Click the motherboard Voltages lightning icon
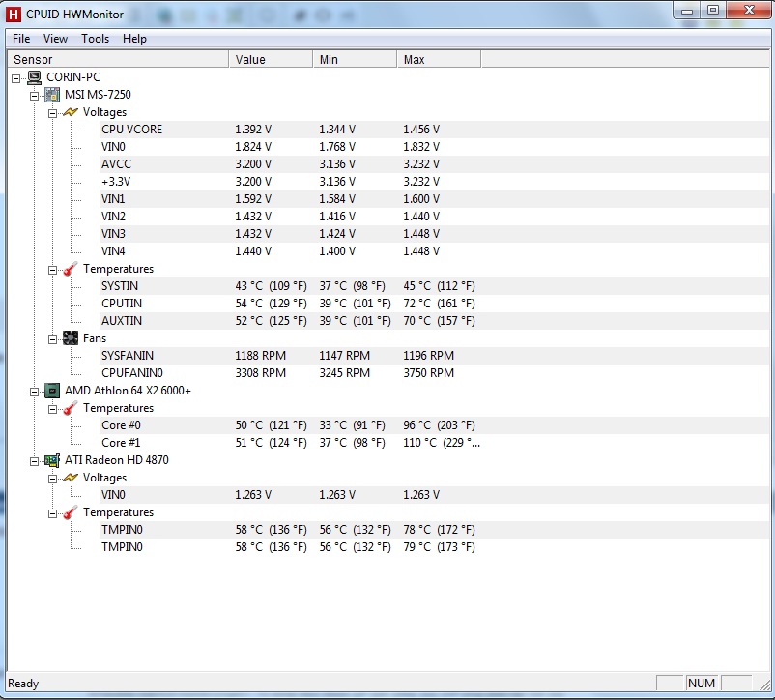 pyautogui.click(x=71, y=112)
